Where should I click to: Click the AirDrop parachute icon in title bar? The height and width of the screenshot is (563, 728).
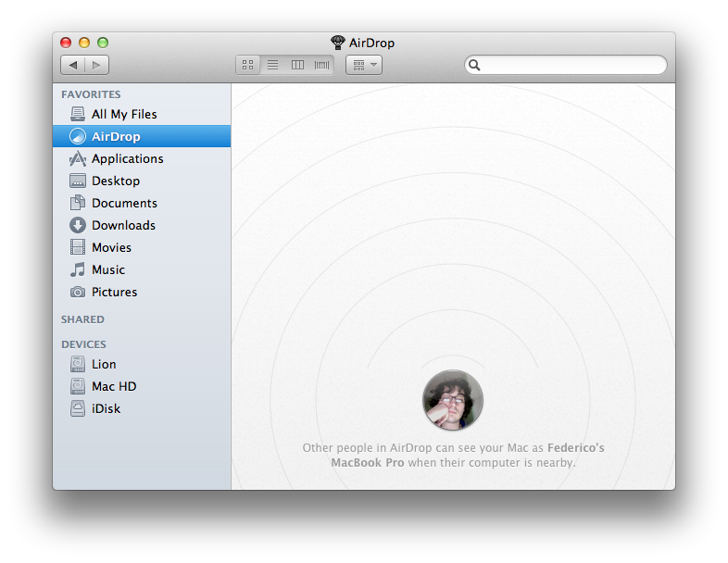pyautogui.click(x=338, y=43)
